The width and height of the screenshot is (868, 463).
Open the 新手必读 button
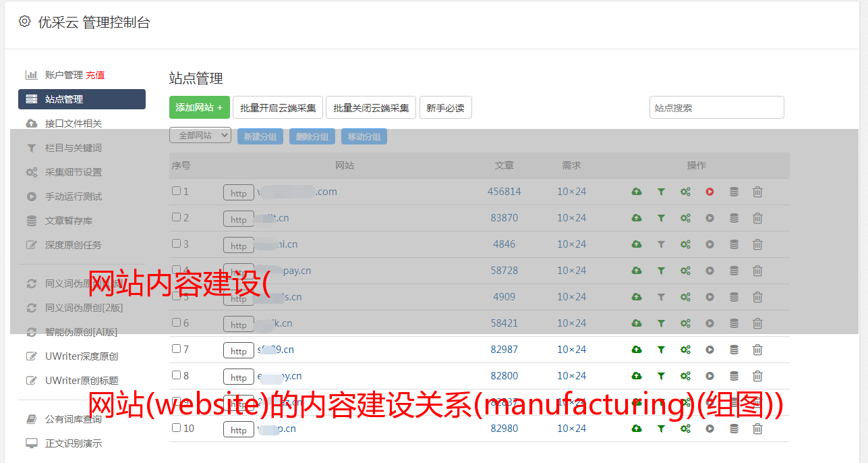point(446,107)
